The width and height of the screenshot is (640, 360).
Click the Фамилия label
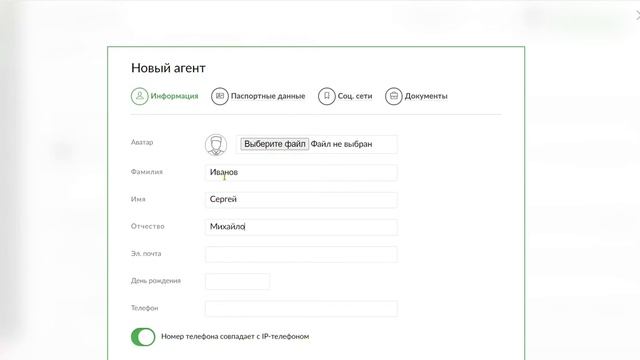point(147,172)
